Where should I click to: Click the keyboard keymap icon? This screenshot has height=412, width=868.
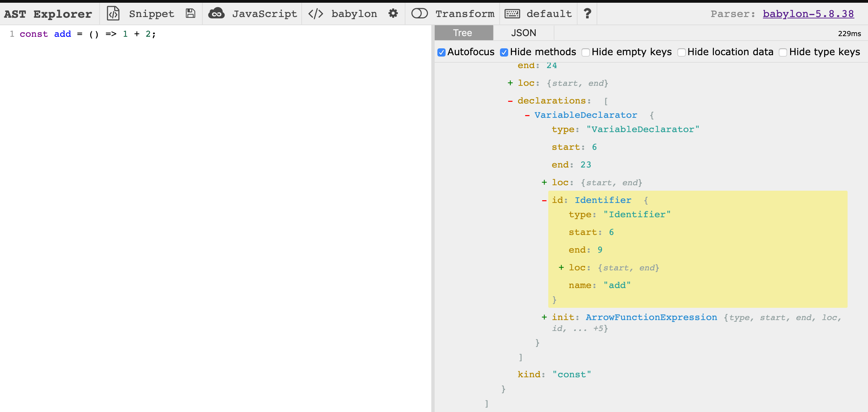[x=512, y=14]
